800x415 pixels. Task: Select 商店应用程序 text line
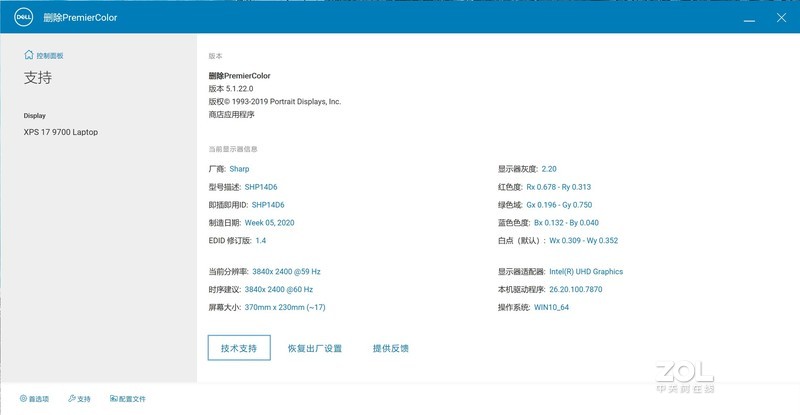[231, 114]
